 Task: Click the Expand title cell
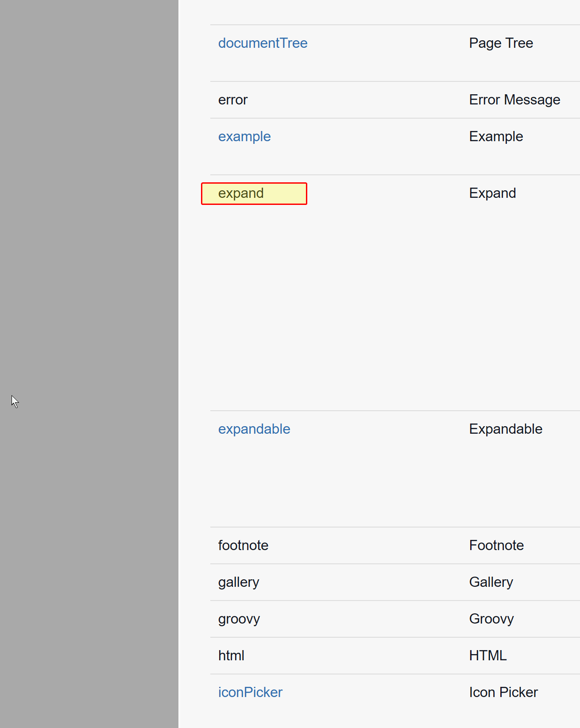pyautogui.click(x=493, y=193)
